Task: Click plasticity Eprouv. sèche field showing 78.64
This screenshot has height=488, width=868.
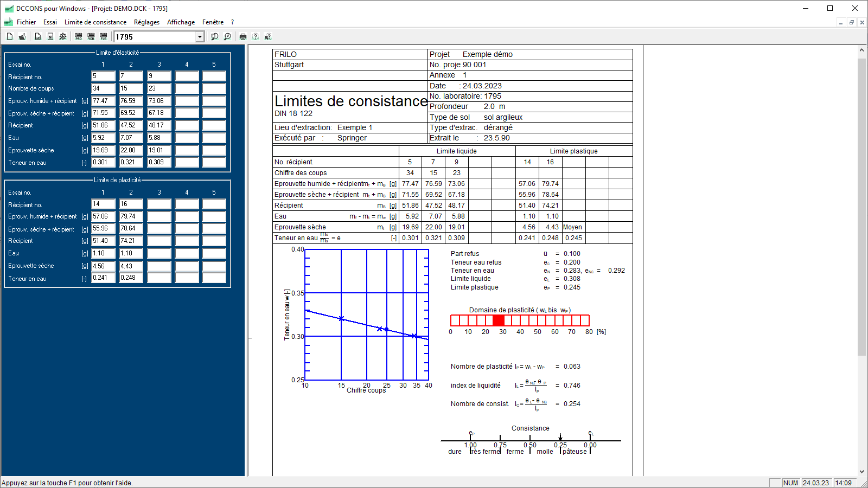Action: pyautogui.click(x=131, y=228)
